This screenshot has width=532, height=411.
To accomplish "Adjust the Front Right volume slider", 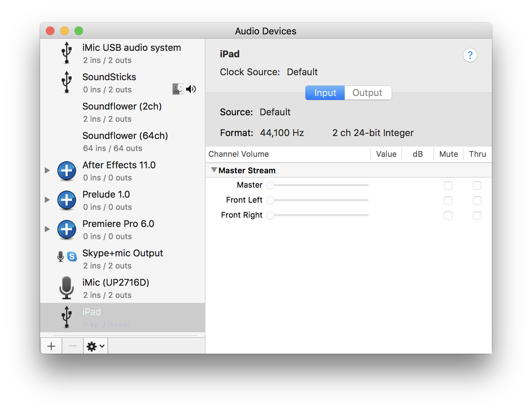I will click(x=318, y=215).
